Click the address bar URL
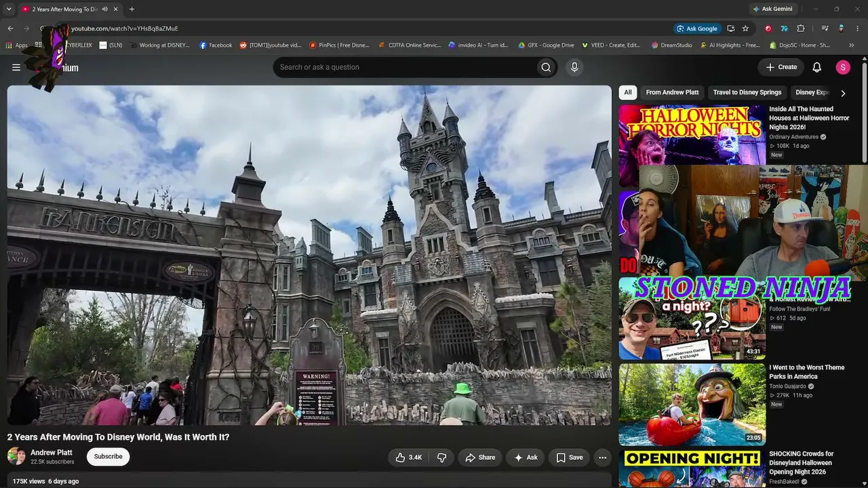The height and width of the screenshot is (488, 868). [125, 28]
